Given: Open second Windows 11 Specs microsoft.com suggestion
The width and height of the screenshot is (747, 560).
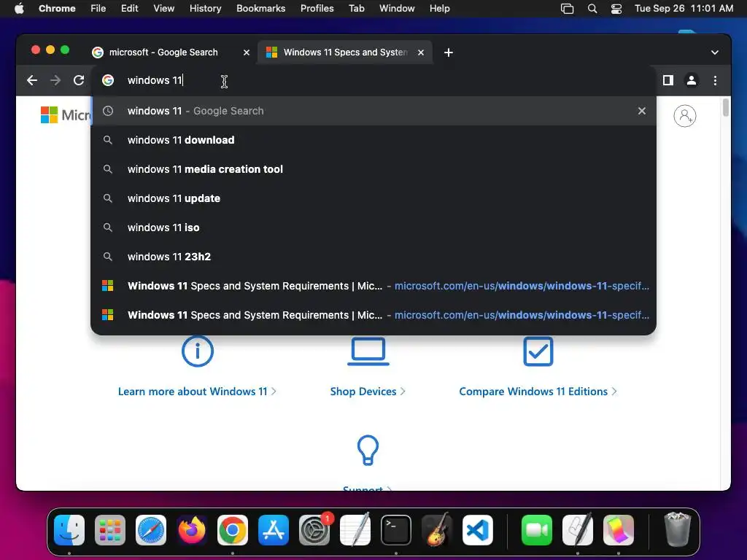Looking at the screenshot, I should coord(373,315).
